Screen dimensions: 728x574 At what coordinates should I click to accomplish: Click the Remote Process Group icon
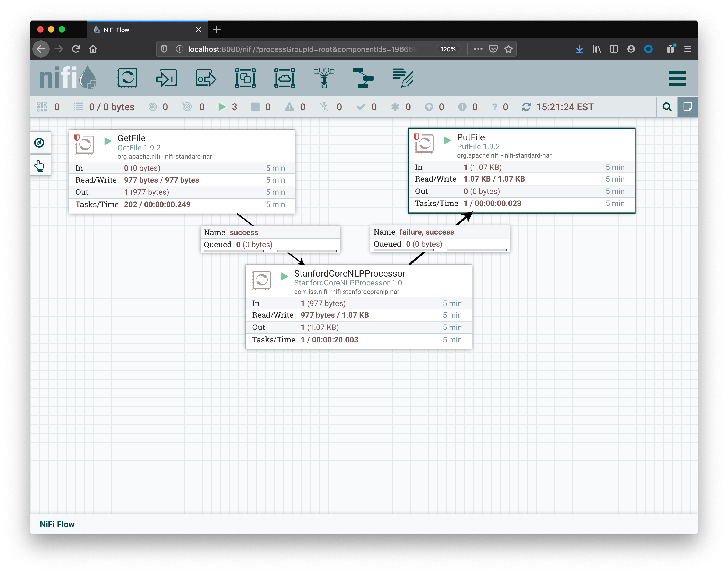pyautogui.click(x=284, y=78)
